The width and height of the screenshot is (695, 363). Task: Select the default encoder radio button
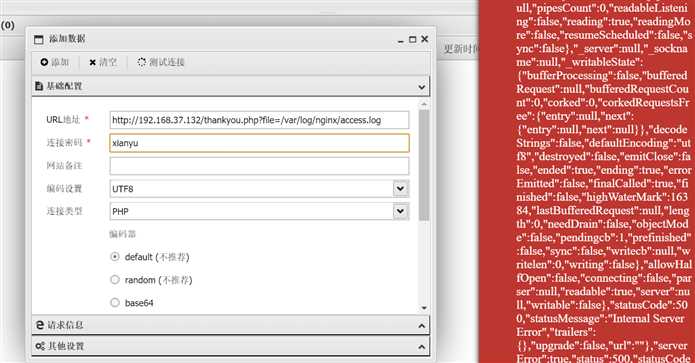click(x=115, y=257)
